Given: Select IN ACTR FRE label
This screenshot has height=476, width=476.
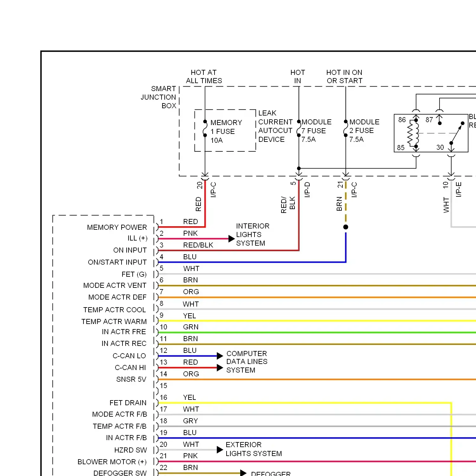Looking at the screenshot, I should pyautogui.click(x=124, y=332).
